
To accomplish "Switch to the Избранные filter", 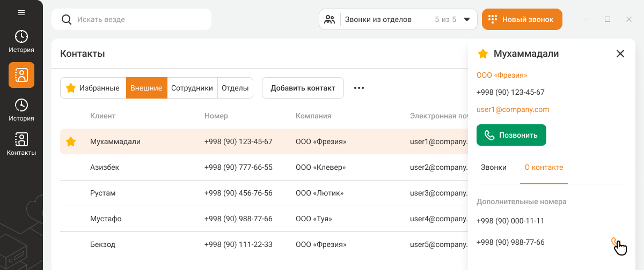I will [x=93, y=88].
